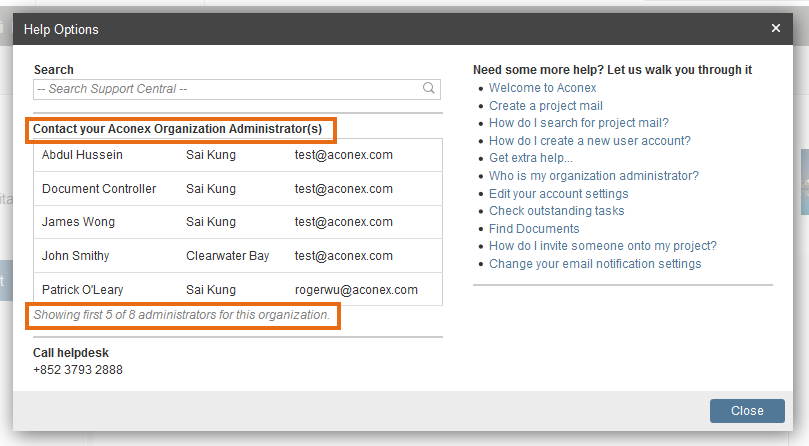Click the Close button
Image resolution: width=809 pixels, height=446 pixels.
[747, 411]
